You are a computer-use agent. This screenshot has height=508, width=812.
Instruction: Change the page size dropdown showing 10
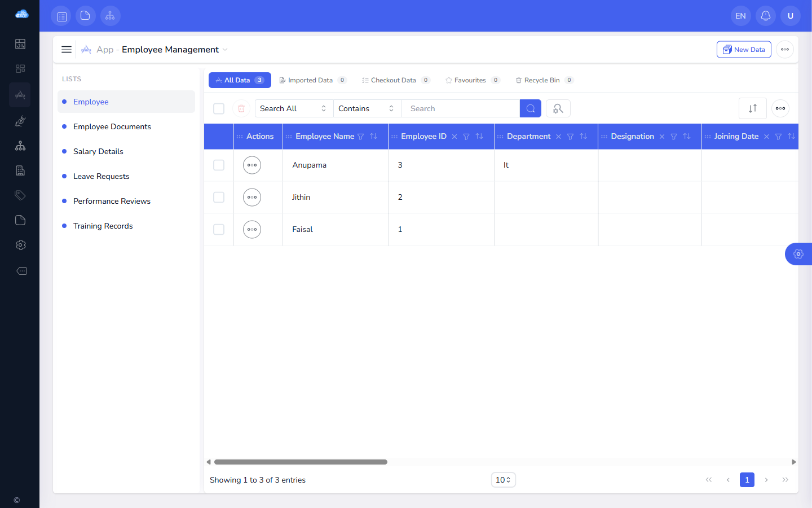tap(504, 480)
